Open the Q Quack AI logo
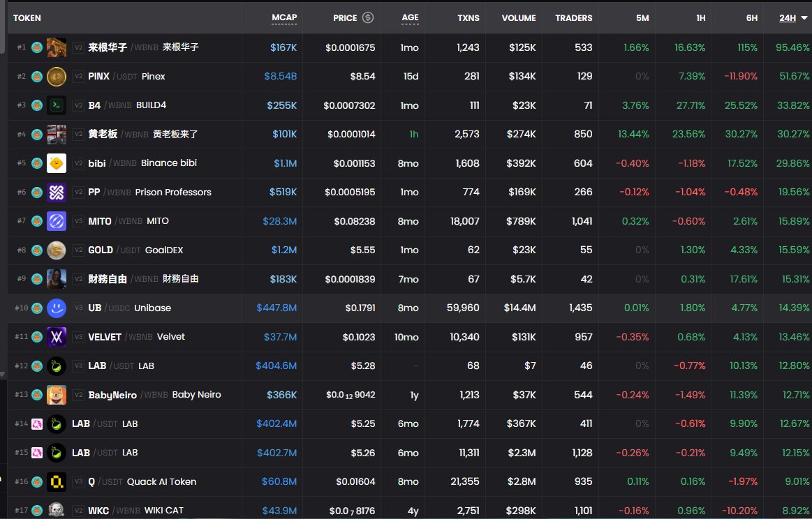 point(57,482)
